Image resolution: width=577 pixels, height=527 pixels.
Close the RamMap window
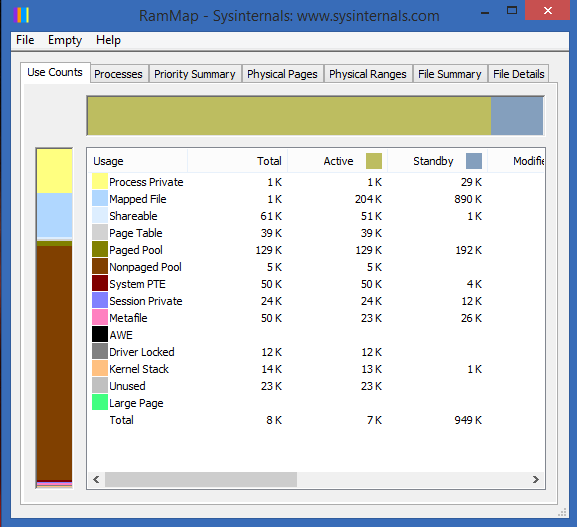click(x=548, y=11)
